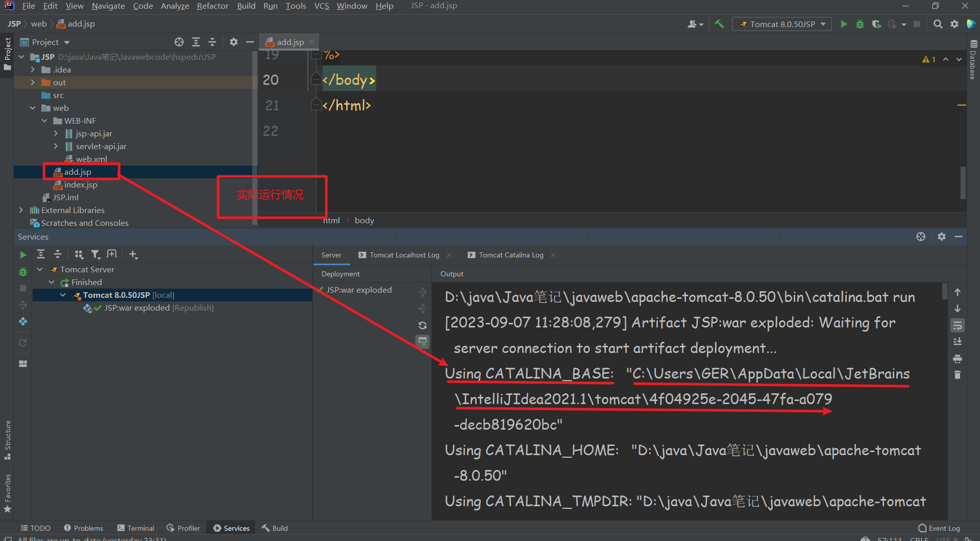Select index.jsp in project tree
Image resolution: width=980 pixels, height=541 pixels.
[x=81, y=184]
